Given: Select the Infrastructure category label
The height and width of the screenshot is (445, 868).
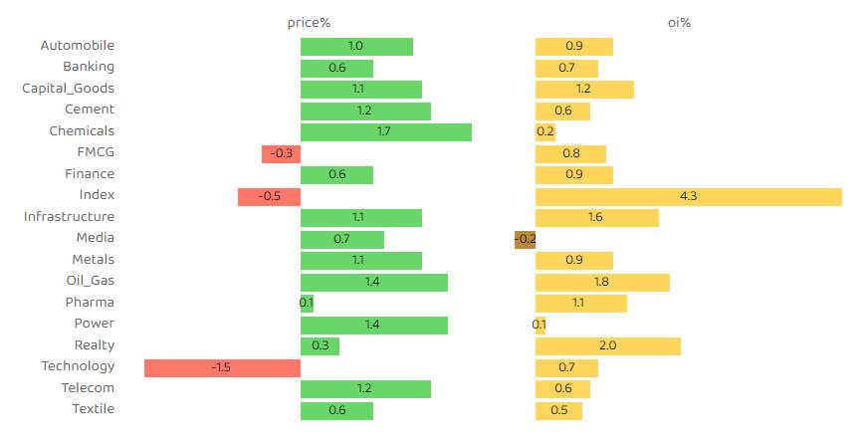Looking at the screenshot, I should pyautogui.click(x=70, y=217).
